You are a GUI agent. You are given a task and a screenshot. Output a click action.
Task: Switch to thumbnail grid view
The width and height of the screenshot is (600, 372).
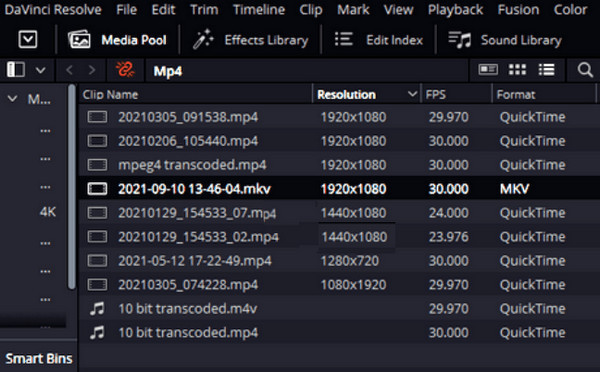coord(517,70)
